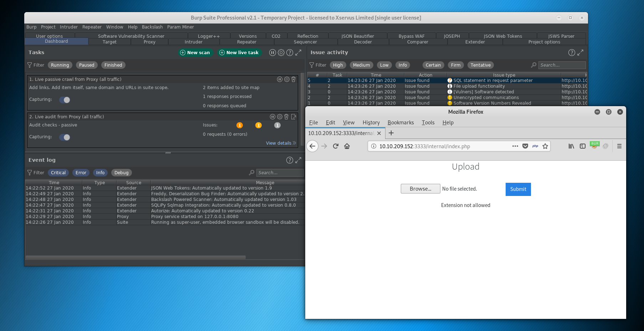644x331 pixels.
Task: Show Firefox sidebars icon
Action: [x=583, y=146]
